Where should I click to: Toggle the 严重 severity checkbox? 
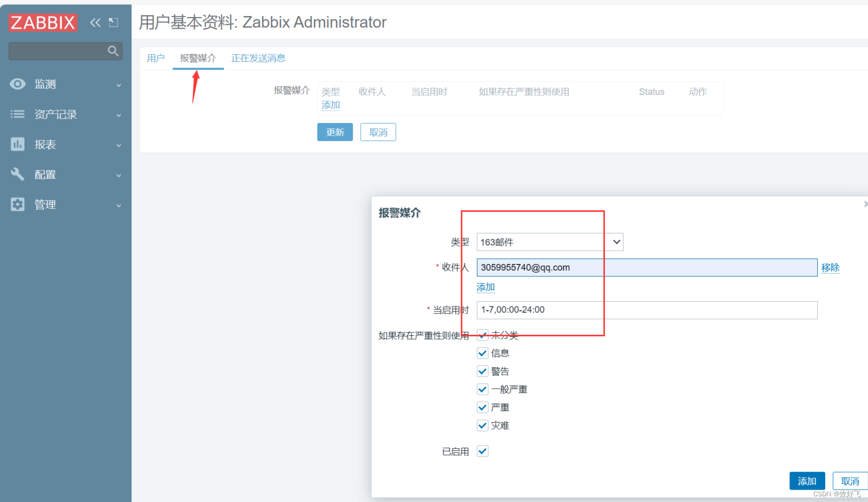pyautogui.click(x=482, y=407)
